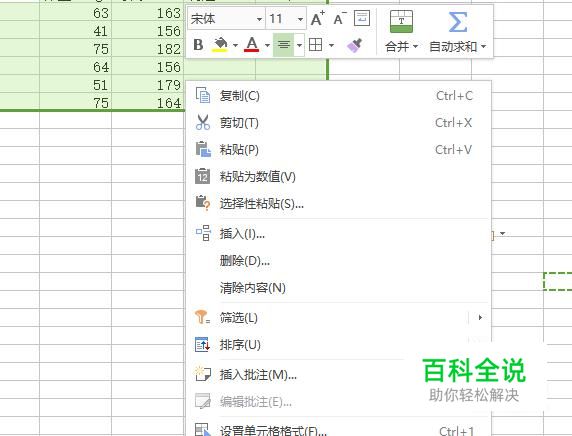Select 清除内容(N) menu entry
Viewport: 572px width, 436px height.
pyautogui.click(x=339, y=288)
